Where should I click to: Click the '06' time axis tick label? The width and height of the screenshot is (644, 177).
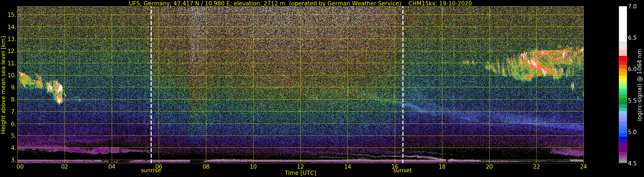point(159,166)
